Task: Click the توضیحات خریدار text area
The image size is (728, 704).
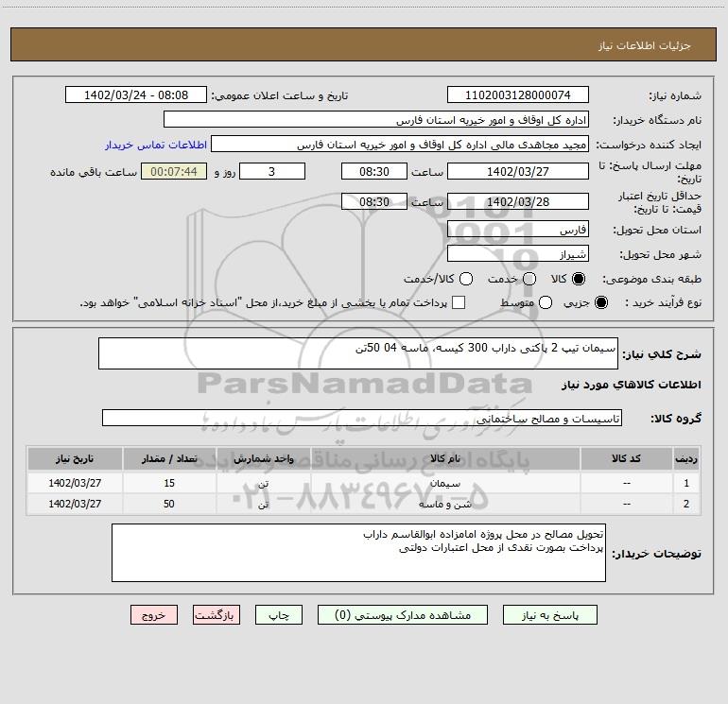Action: coord(358,553)
